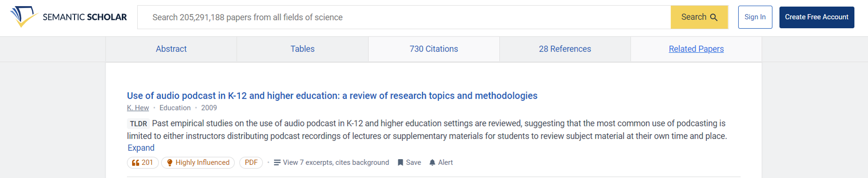Go to the 28 References tab
This screenshot has width=868, height=178.
565,49
